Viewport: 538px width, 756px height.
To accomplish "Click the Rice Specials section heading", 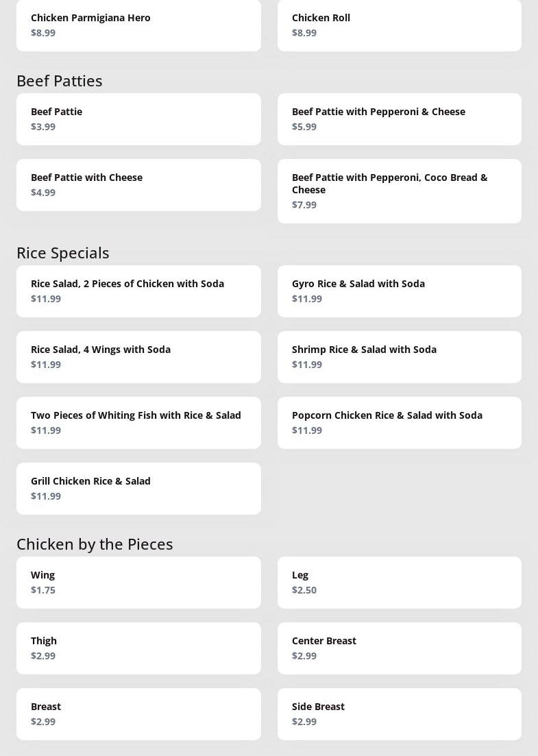I will click(x=63, y=252).
